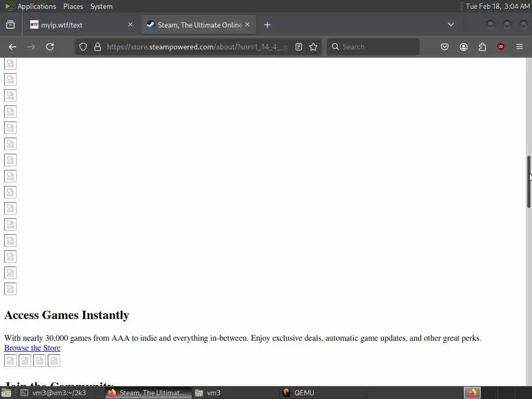
Task: Select the Steam, The Ultimate Online tab
Action: tap(198, 25)
